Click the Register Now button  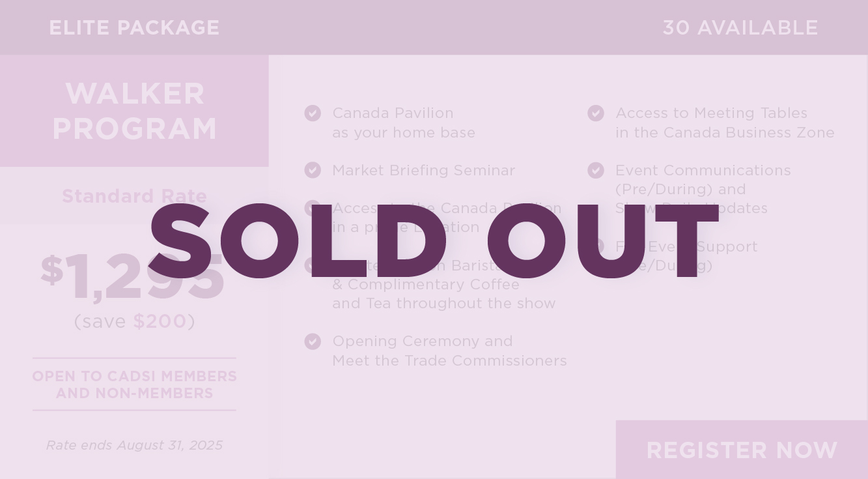pyautogui.click(x=742, y=450)
